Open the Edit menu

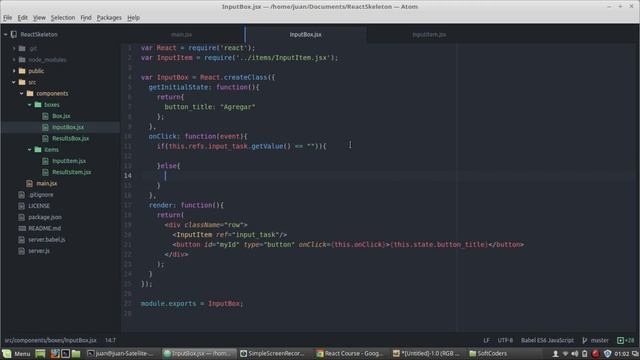pyautogui.click(x=22, y=18)
